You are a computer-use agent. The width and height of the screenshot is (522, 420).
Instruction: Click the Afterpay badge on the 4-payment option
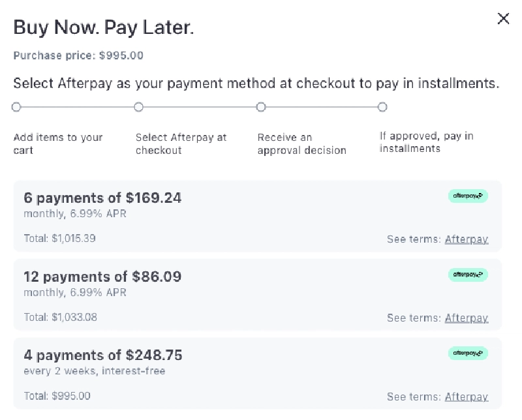[x=467, y=353]
